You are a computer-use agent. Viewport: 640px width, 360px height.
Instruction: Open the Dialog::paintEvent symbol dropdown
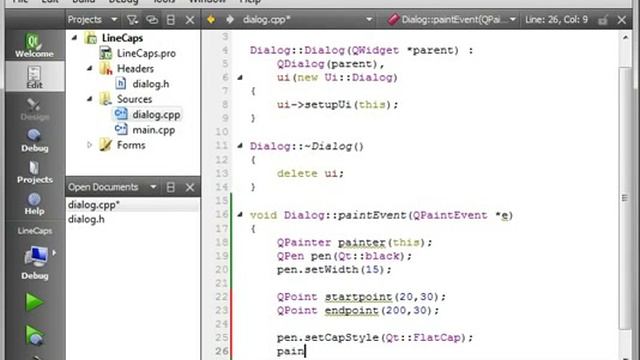coord(513,19)
